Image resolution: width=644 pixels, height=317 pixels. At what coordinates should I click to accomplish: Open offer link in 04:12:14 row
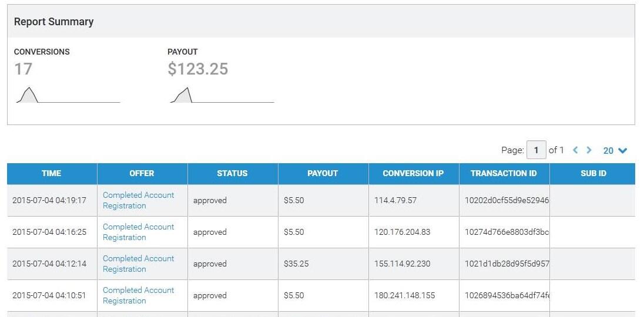coord(139,264)
